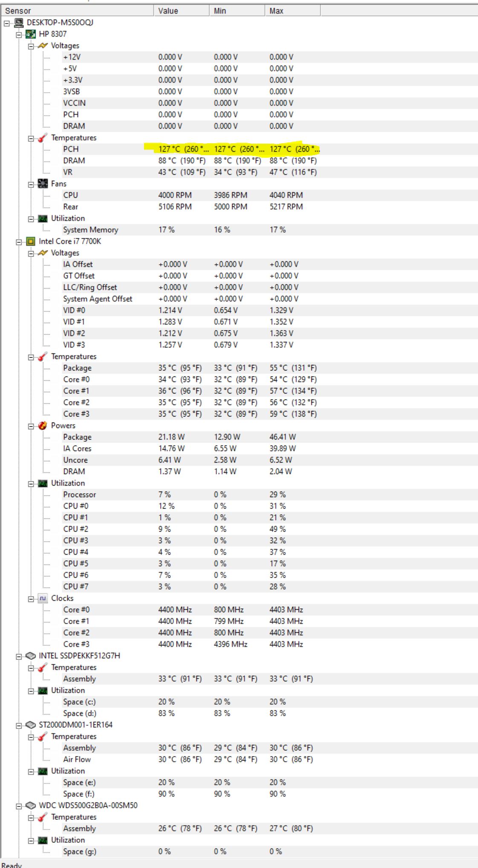Click the Intel Core i7 7700K chip icon

coord(31,241)
